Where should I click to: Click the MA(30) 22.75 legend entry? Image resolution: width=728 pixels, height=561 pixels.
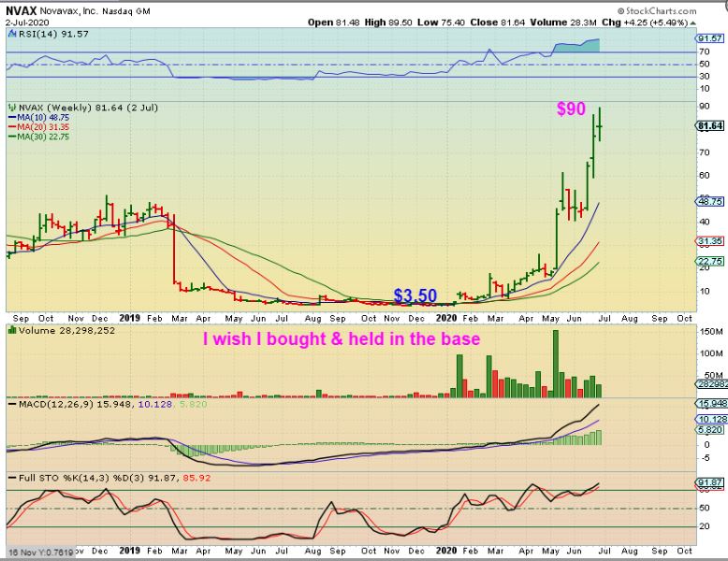point(39,137)
